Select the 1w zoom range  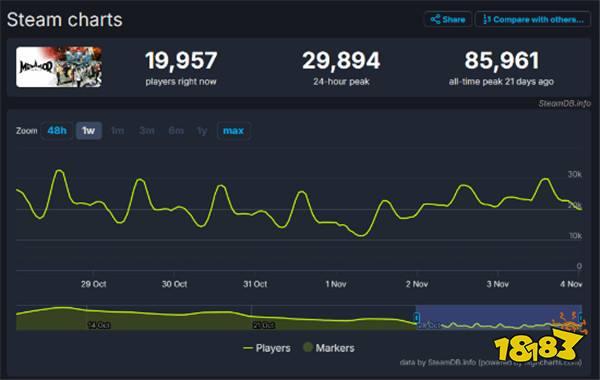[x=89, y=131]
